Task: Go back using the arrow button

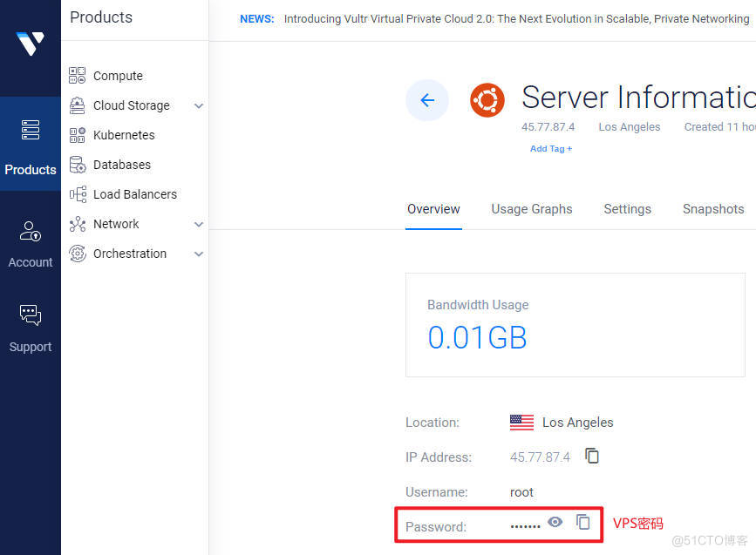Action: pos(427,100)
